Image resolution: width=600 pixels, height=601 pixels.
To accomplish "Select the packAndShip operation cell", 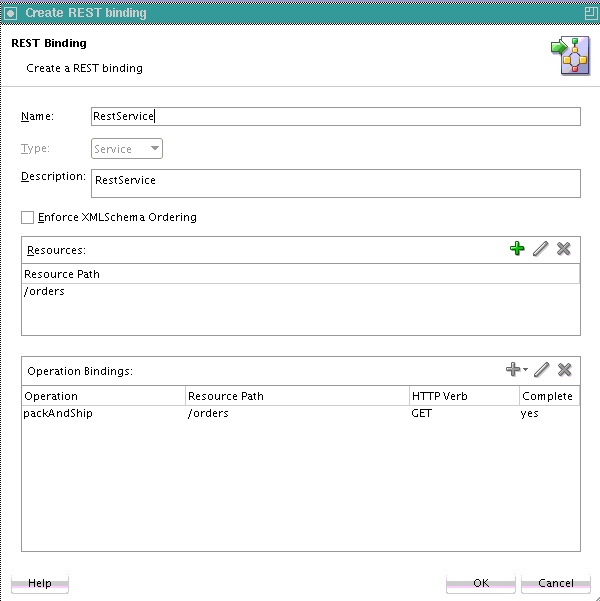I will point(104,414).
